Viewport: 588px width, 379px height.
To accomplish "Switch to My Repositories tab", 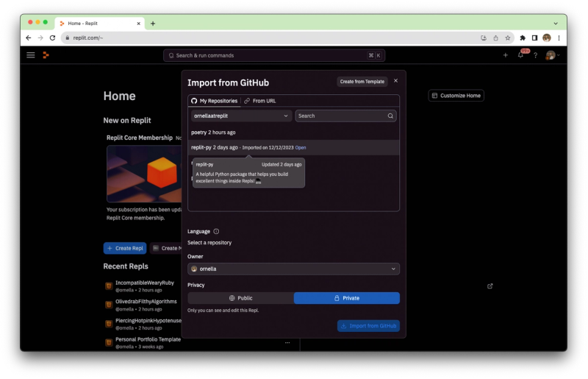I will (214, 101).
